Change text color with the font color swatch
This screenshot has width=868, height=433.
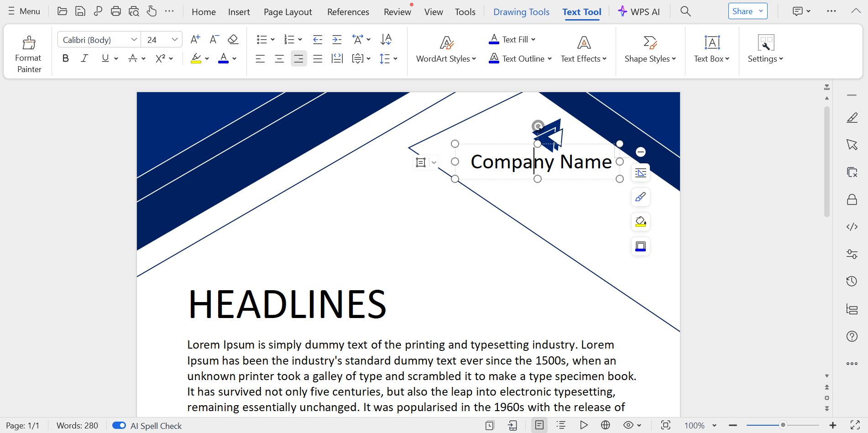(224, 58)
